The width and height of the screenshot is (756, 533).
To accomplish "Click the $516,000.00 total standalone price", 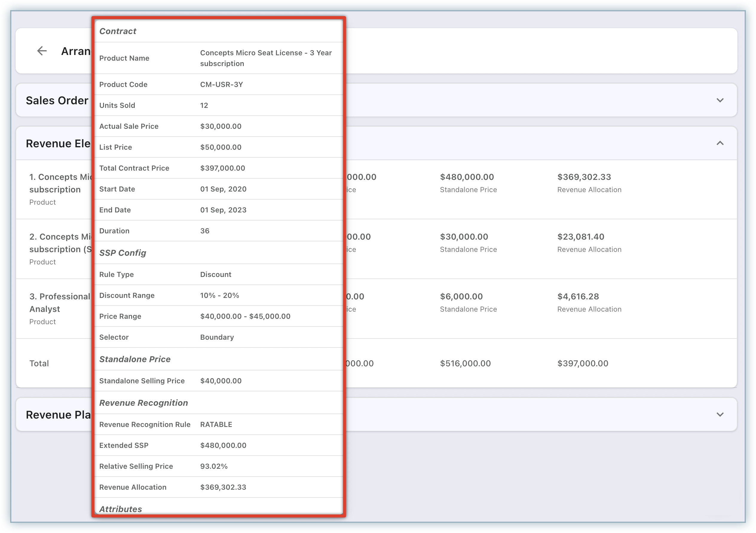I will [465, 364].
